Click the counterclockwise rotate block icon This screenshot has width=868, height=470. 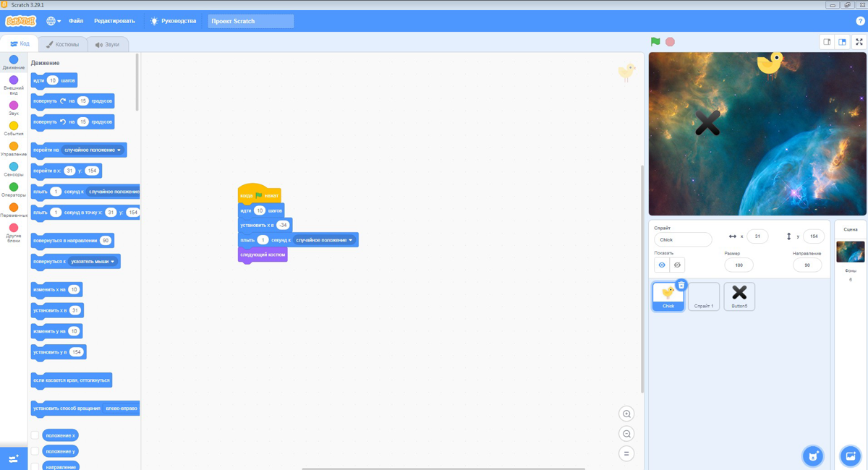pyautogui.click(x=63, y=121)
